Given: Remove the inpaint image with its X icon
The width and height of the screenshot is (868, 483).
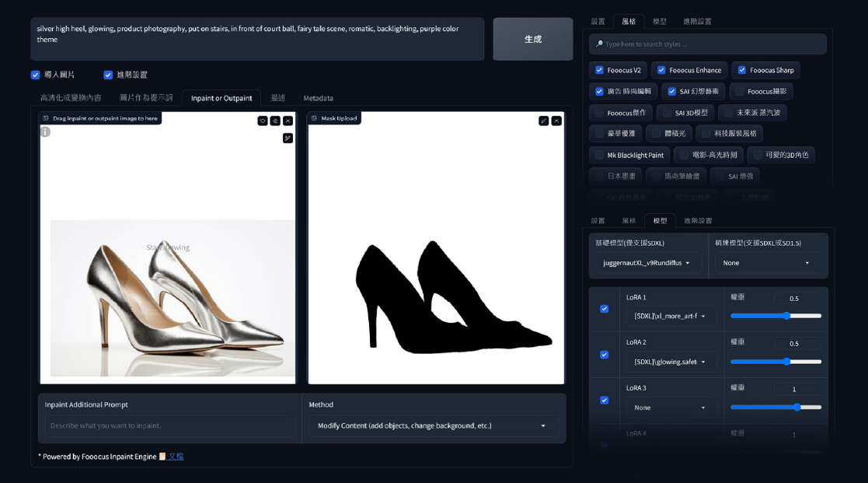Looking at the screenshot, I should click(288, 121).
